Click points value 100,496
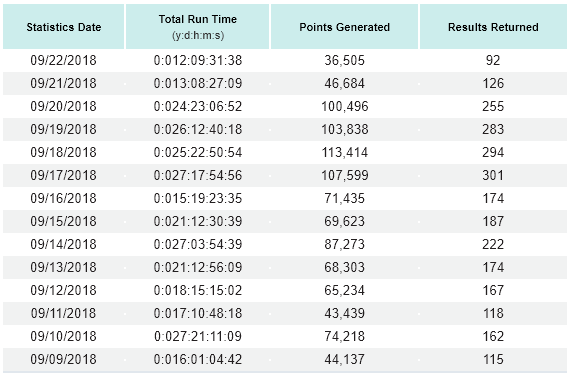Screen dimensions: 569x376 click(345, 106)
